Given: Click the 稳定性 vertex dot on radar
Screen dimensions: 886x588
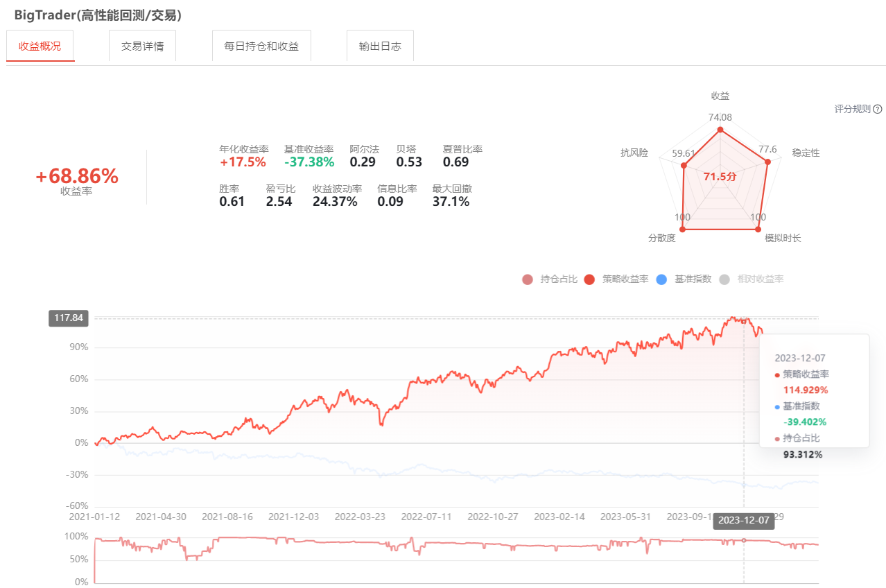Looking at the screenshot, I should (767, 162).
